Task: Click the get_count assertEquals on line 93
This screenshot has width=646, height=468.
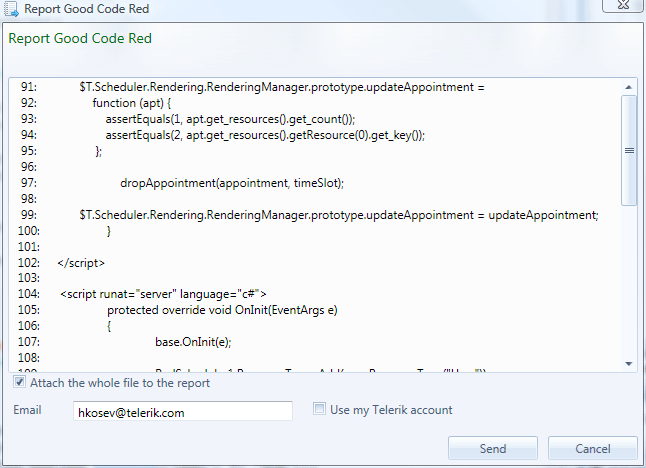Action: [230, 119]
